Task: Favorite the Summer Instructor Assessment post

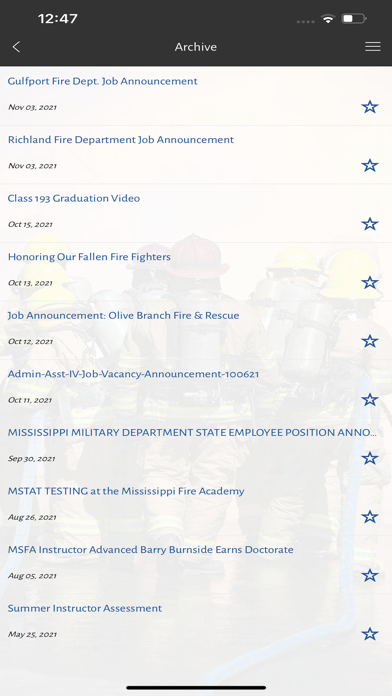Action: [369, 634]
